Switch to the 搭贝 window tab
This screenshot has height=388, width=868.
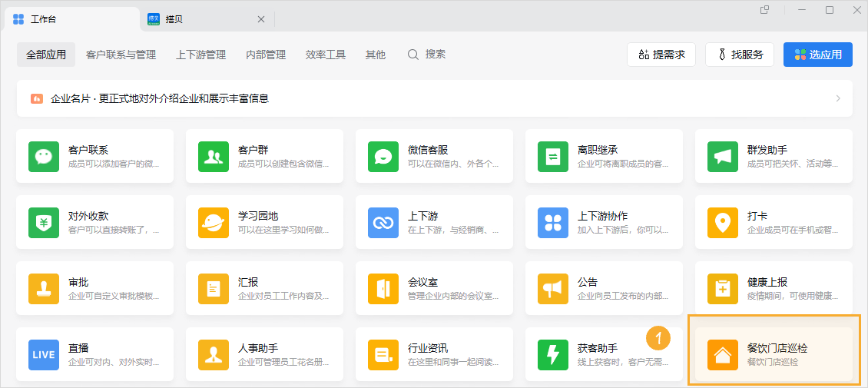coord(207,19)
